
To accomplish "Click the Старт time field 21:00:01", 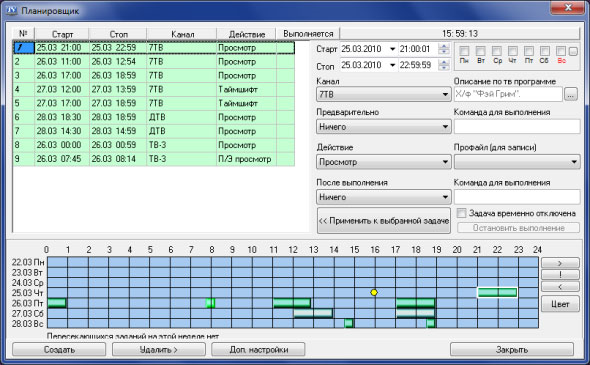I will coord(418,49).
